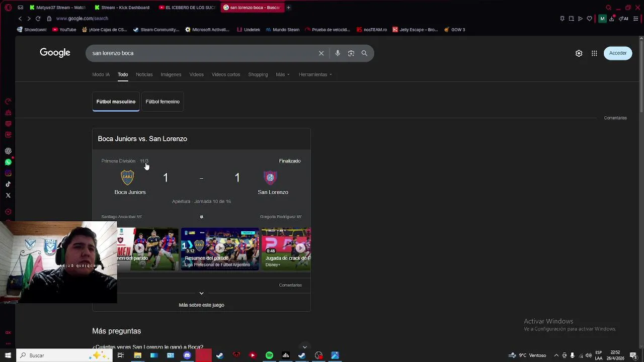Open Discord from the taskbar
This screenshot has width=644, height=362.
tap(187, 355)
